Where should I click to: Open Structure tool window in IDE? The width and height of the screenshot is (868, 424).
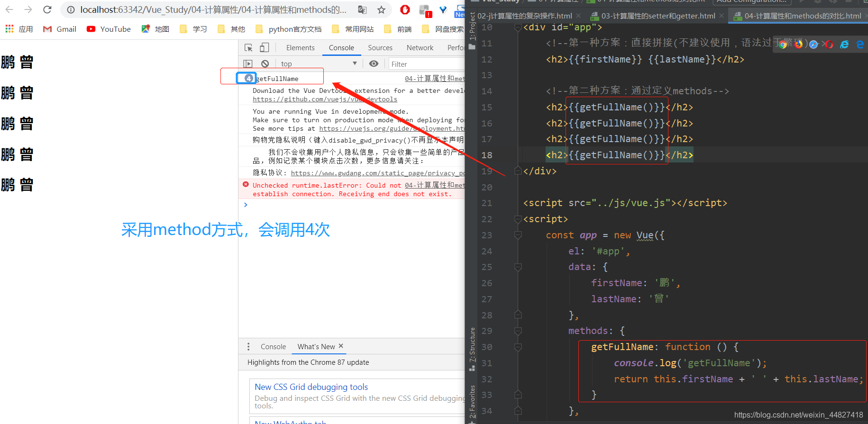point(472,349)
